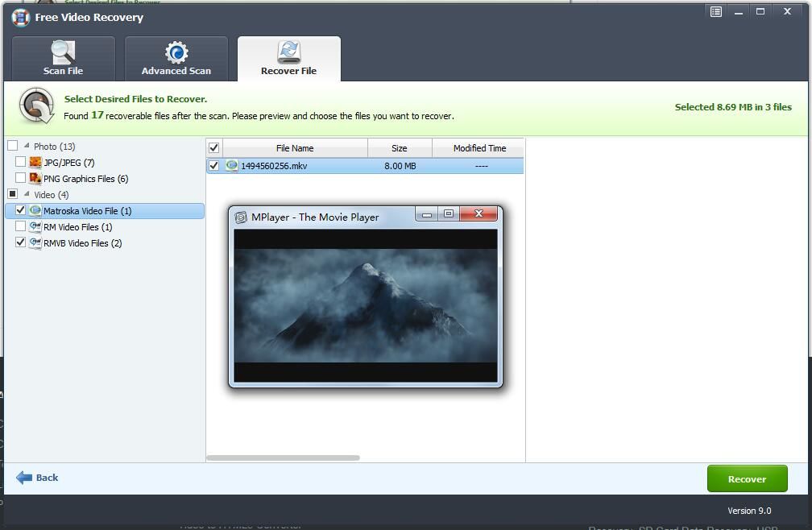This screenshot has width=812, height=530.
Task: Click the Back button
Action: (x=37, y=477)
